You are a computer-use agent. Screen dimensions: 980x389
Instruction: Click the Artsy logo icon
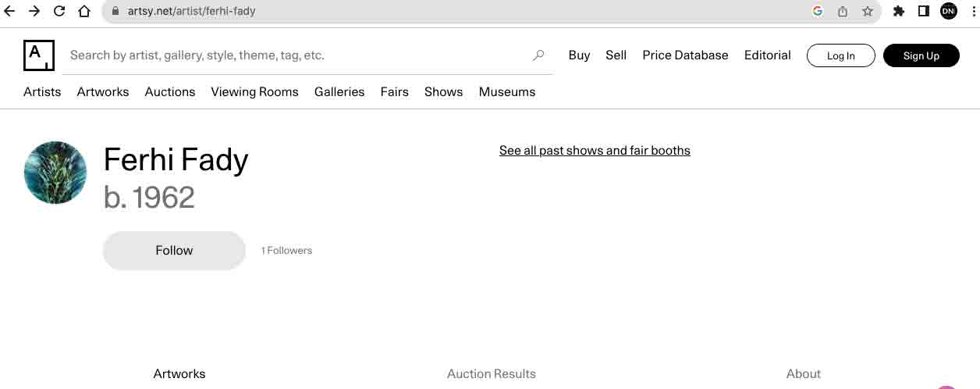39,55
